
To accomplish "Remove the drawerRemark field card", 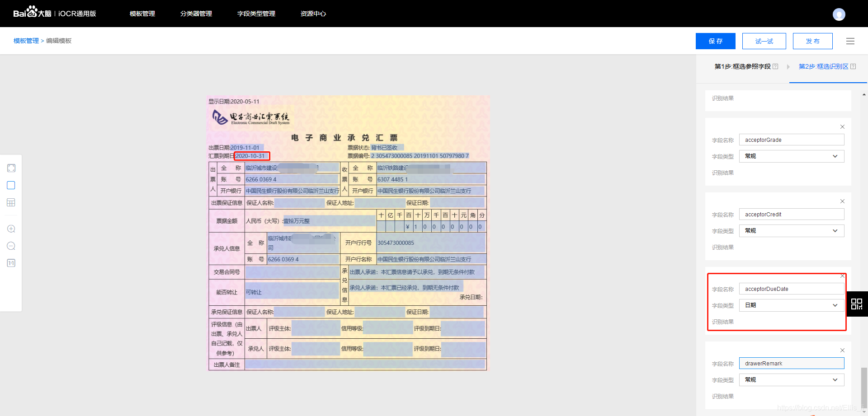I will click(x=842, y=351).
